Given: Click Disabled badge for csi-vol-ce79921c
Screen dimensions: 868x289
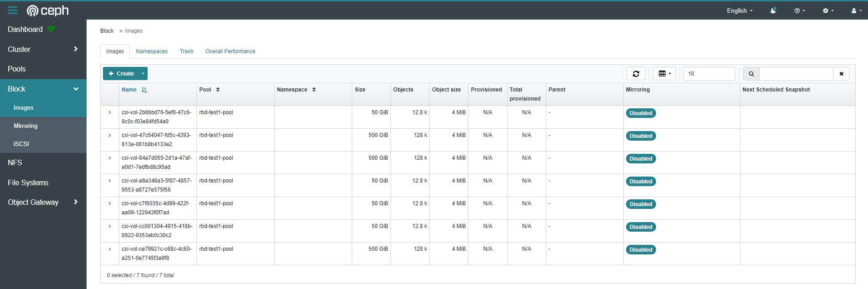Looking at the screenshot, I should pyautogui.click(x=641, y=250).
